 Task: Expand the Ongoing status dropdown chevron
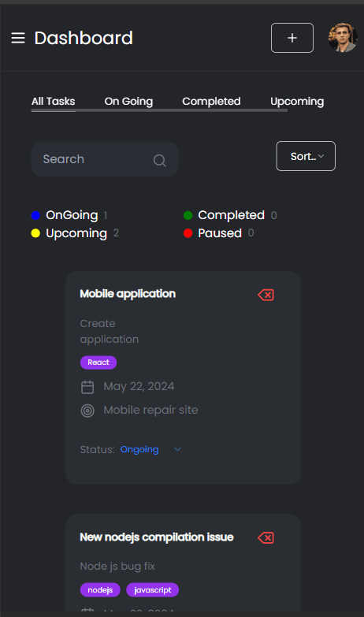pyautogui.click(x=177, y=449)
